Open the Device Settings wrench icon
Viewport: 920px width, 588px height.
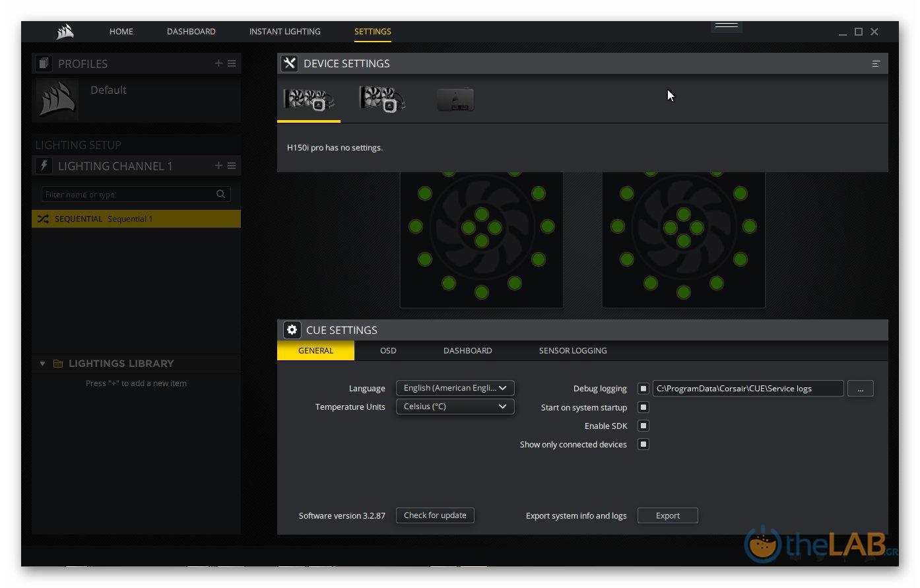[289, 63]
